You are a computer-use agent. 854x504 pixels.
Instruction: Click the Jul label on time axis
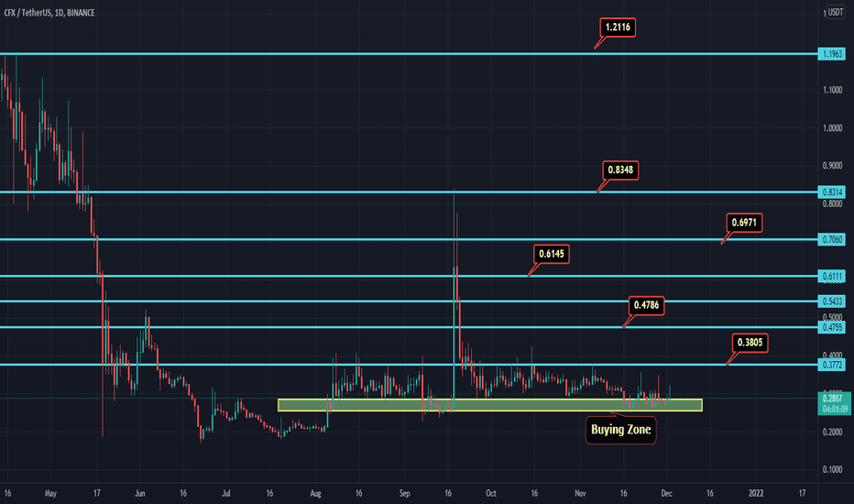point(226,494)
